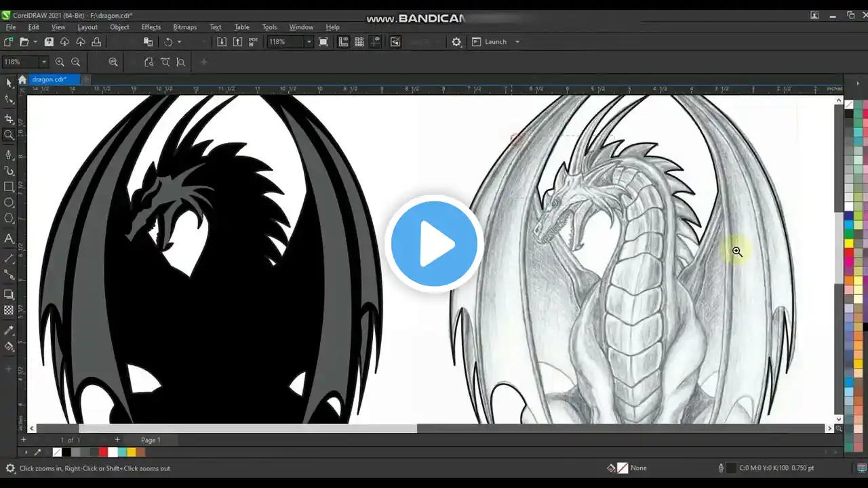Open the Layout menu

[87, 27]
